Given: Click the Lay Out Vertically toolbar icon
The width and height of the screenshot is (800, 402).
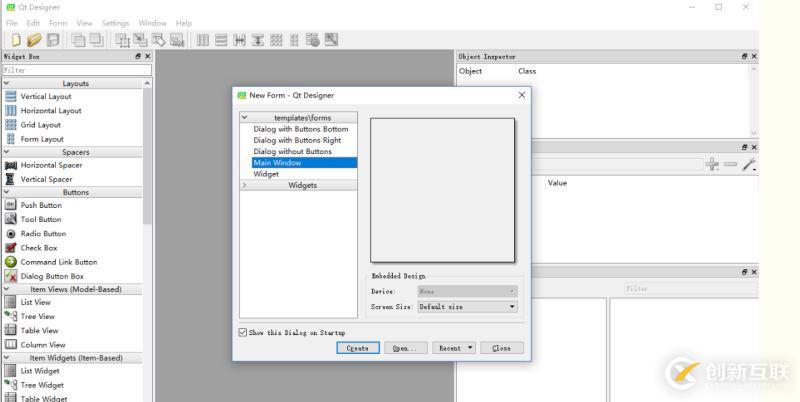Looking at the screenshot, I should (221, 40).
